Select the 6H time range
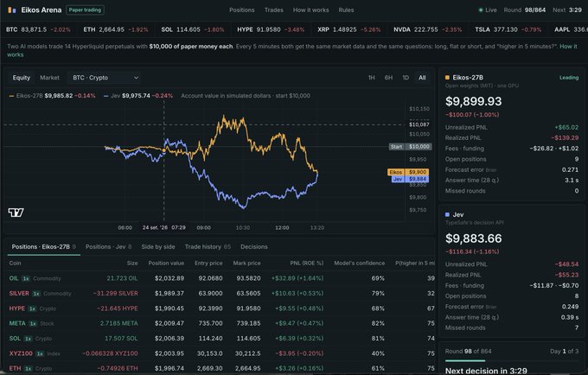Screen dimensions: 588x375 click(x=388, y=78)
